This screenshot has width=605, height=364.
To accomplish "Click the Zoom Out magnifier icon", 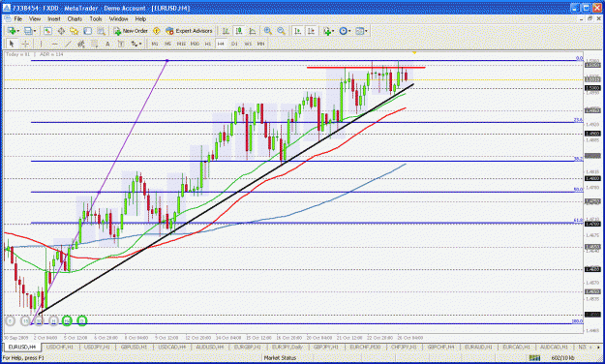I will tap(282, 31).
